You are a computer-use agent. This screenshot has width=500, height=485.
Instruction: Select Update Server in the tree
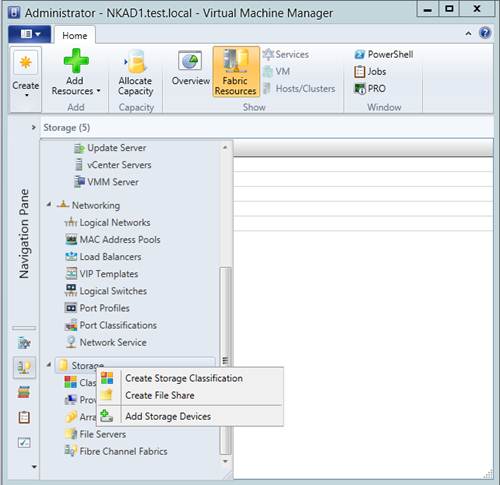110,148
